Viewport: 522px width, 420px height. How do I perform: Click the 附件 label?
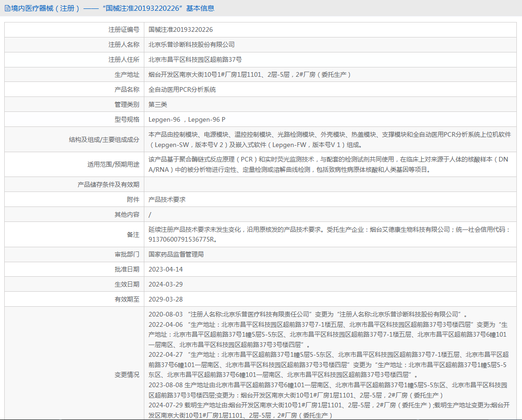[133, 199]
